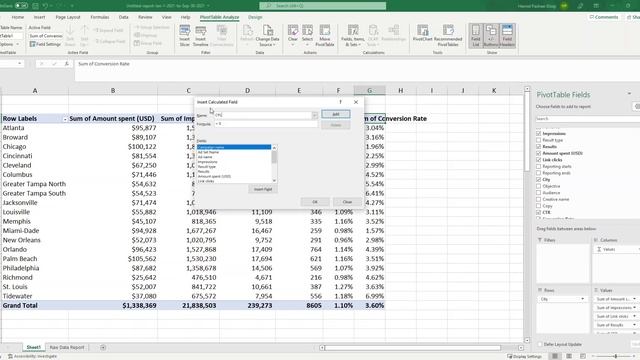This screenshot has height=360, width=640.
Task: Check the Reporting starts field checkbox
Action: point(538,167)
